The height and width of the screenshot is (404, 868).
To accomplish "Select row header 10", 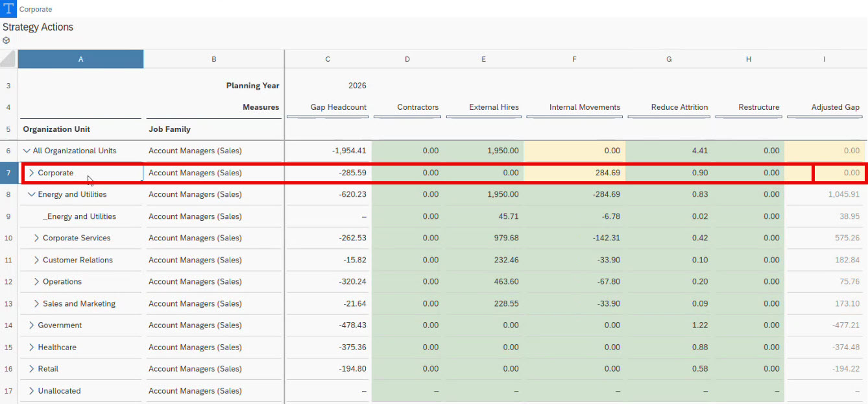I will [x=8, y=238].
